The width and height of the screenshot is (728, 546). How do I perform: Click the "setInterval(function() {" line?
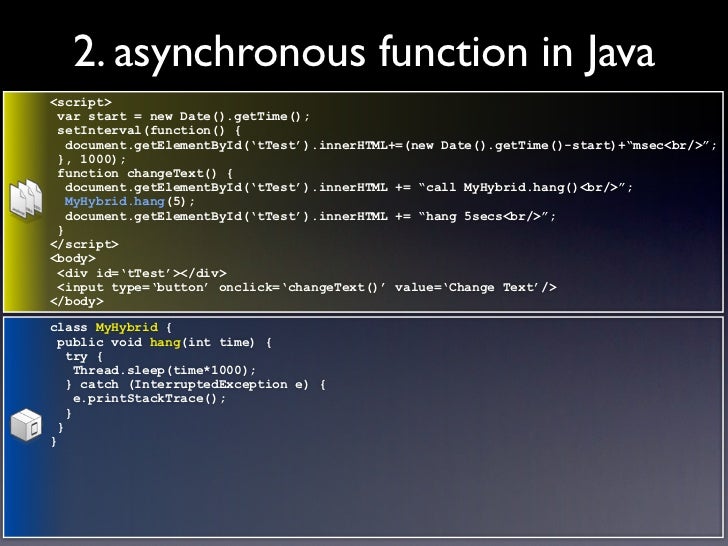click(x=149, y=130)
